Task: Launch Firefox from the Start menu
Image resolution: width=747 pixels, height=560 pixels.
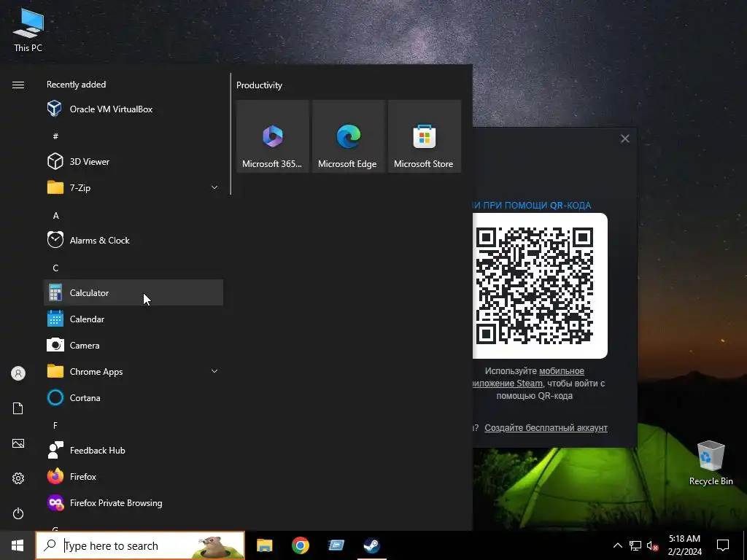Action: [133, 475]
